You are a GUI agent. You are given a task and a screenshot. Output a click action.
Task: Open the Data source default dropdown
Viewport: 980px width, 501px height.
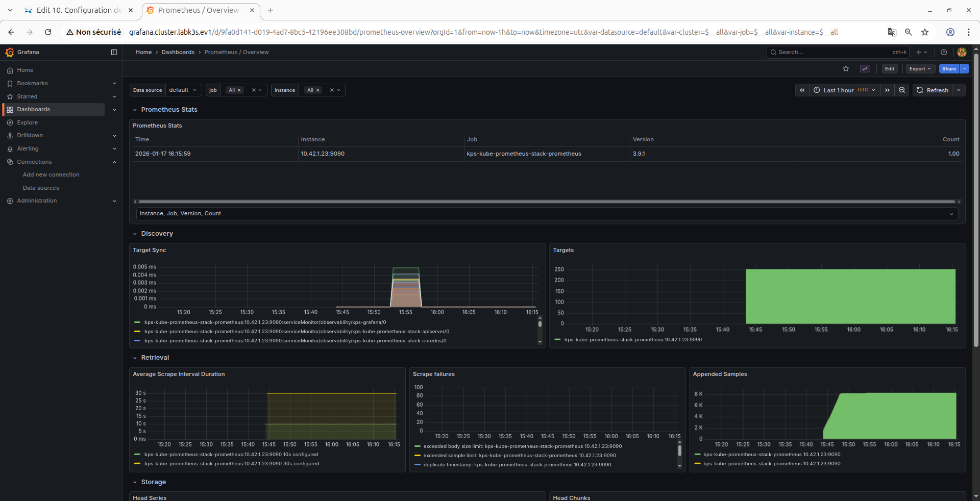click(183, 90)
